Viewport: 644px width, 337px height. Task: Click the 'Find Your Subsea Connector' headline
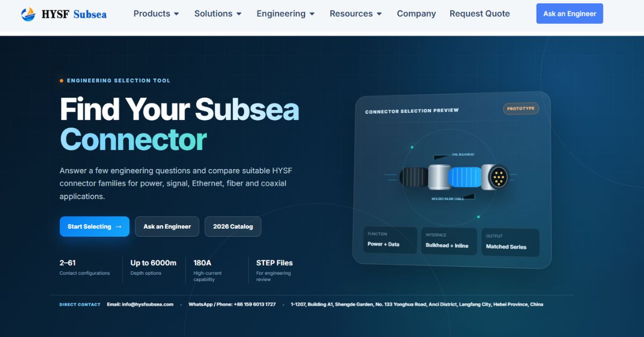[x=179, y=124]
